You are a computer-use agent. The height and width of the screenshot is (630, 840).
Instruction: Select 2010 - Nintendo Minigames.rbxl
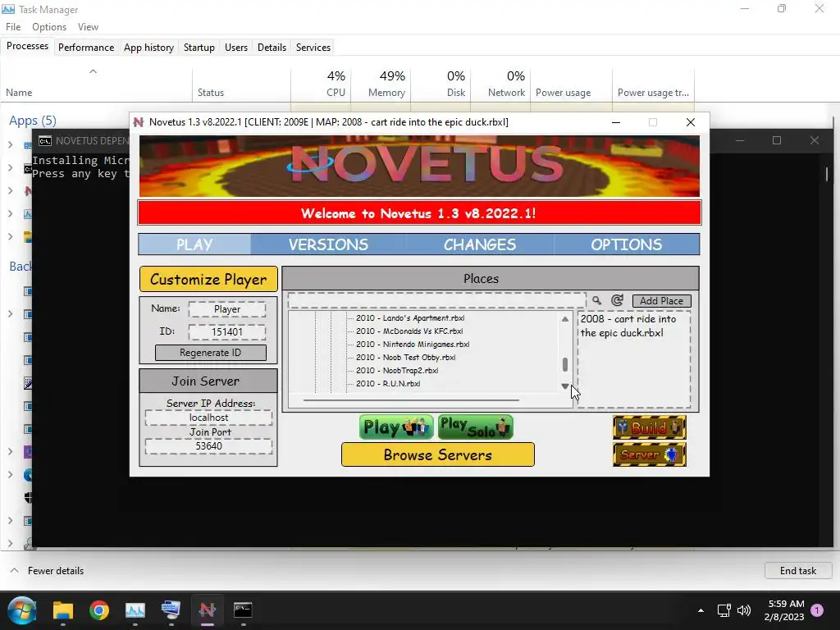point(413,344)
